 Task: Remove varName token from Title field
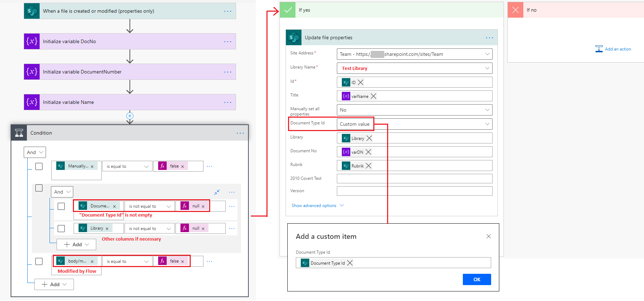tap(373, 96)
